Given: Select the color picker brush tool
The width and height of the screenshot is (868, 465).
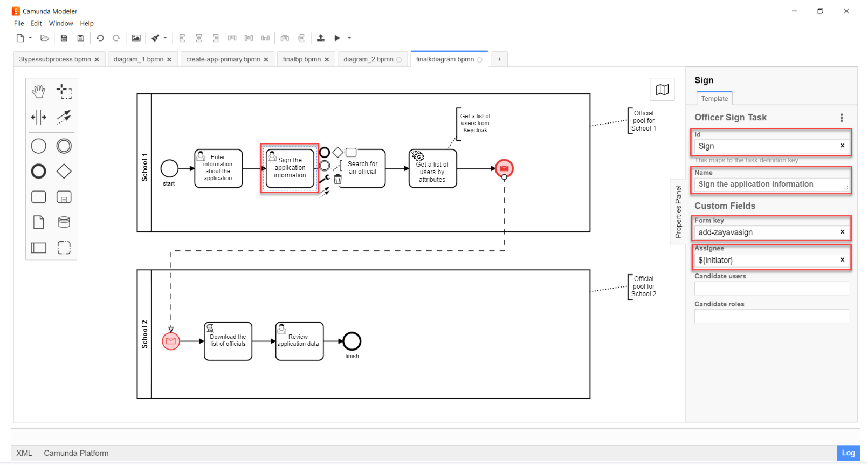Looking at the screenshot, I should tap(155, 38).
